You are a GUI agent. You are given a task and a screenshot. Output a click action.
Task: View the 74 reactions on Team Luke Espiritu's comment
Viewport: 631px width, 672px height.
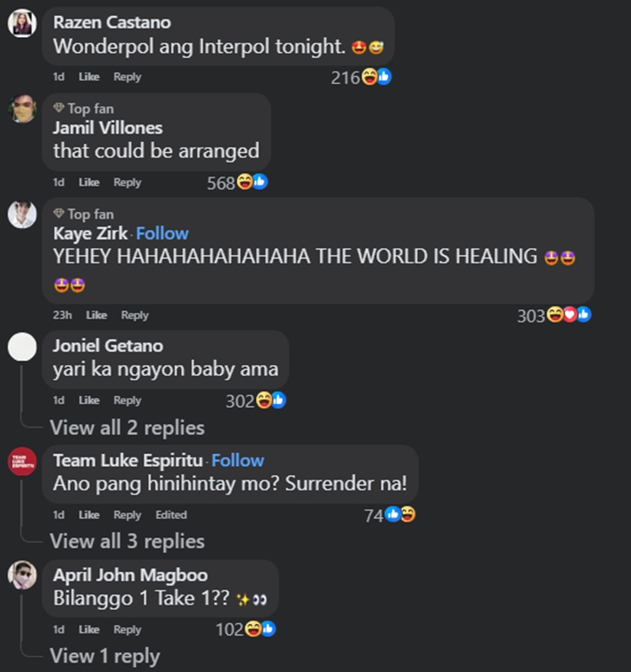[390, 515]
